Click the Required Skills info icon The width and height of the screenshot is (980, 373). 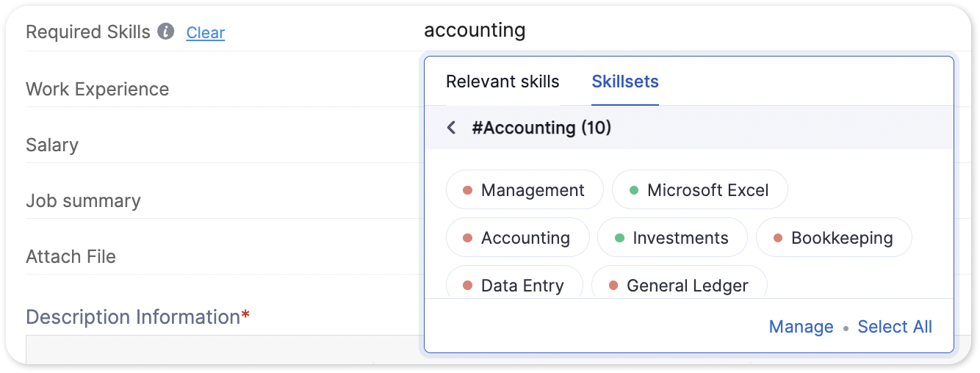166,32
